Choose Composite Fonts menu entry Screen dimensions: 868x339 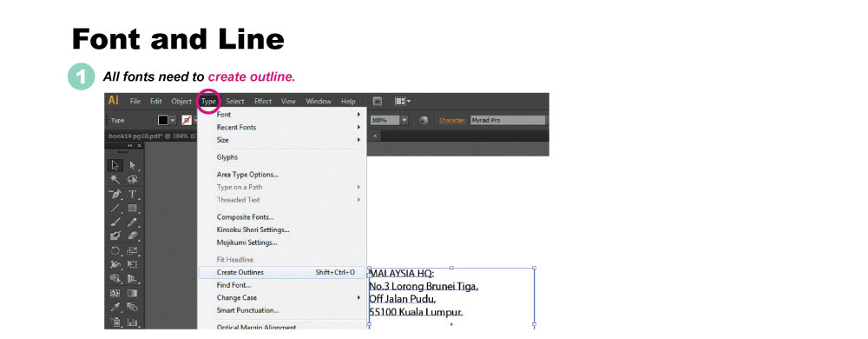click(282, 217)
